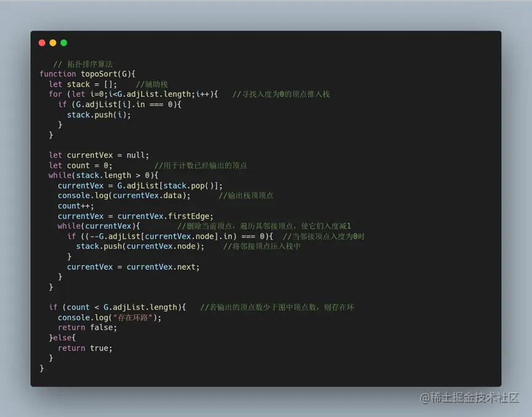532x417 pixels.
Task: Click 'stack.push(currentVex.node);' statement
Action: click(140, 247)
